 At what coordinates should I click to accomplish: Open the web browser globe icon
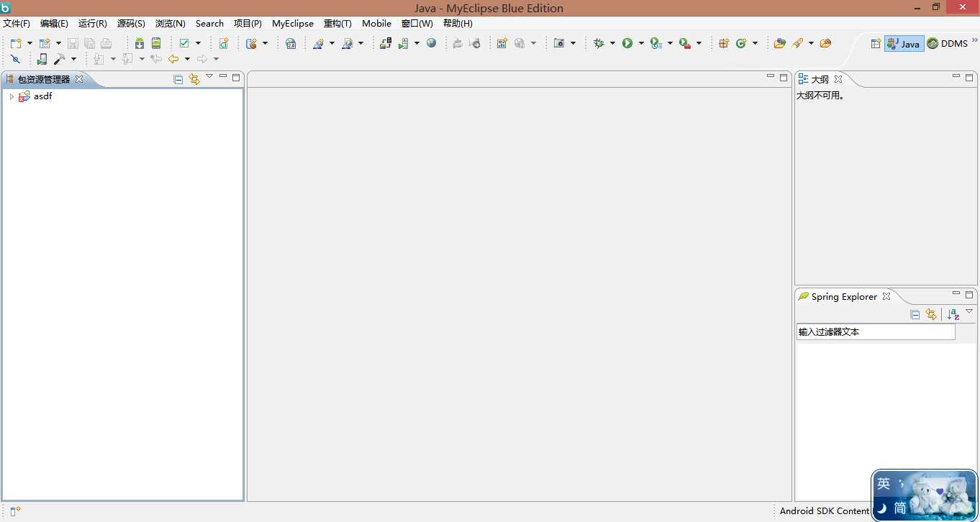pos(432,43)
